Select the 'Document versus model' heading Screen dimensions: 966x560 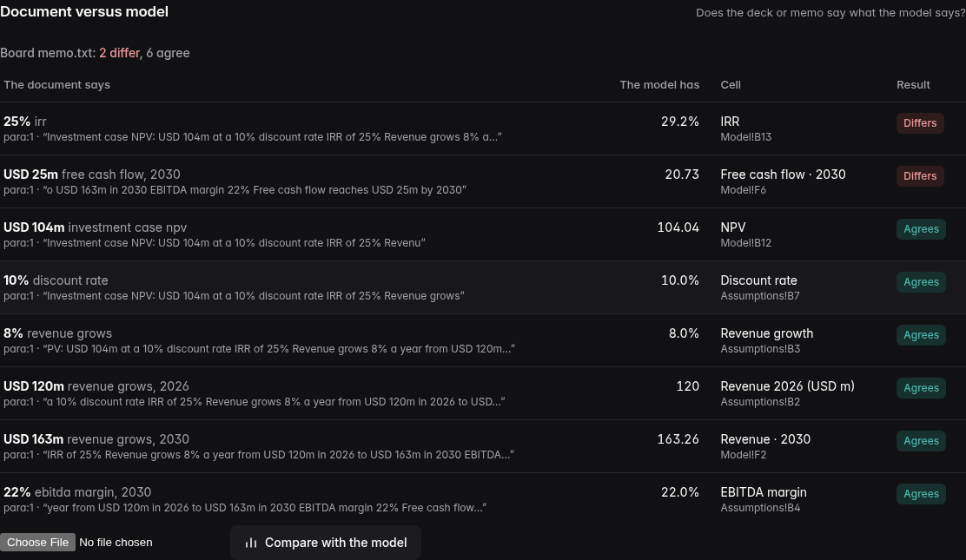coord(84,11)
